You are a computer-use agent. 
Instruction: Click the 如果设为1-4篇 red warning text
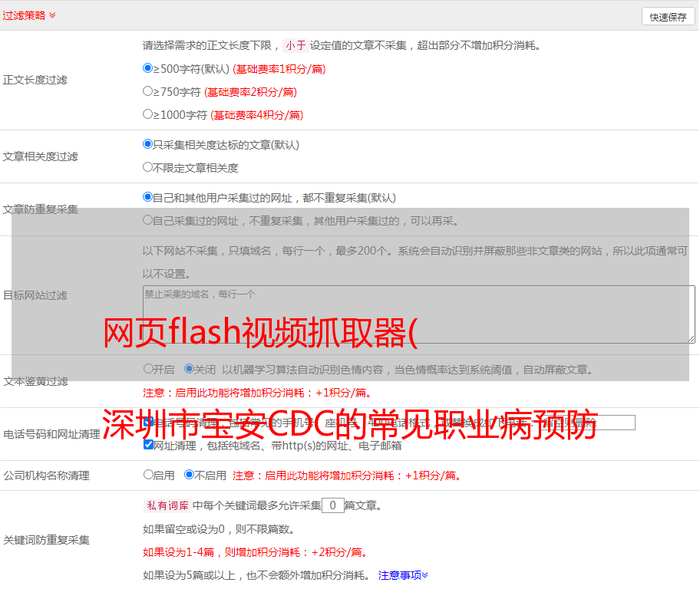[255, 552]
